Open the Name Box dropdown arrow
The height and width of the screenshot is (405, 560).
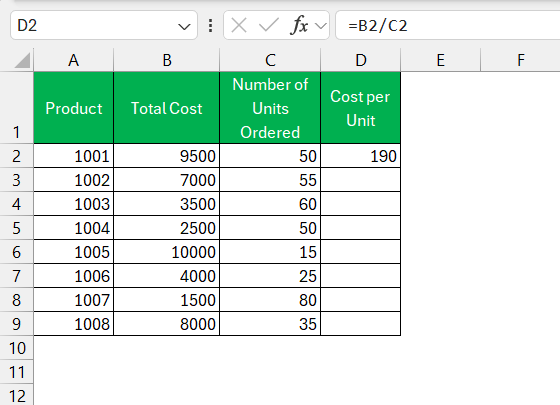(184, 26)
